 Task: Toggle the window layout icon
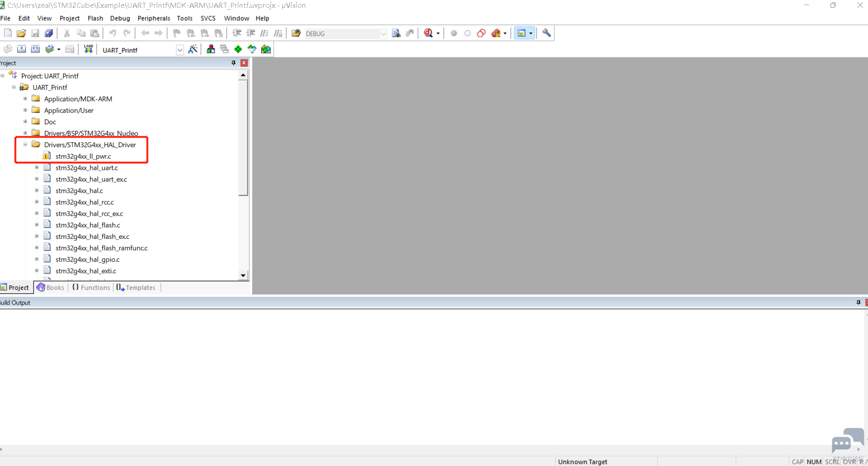pos(522,33)
